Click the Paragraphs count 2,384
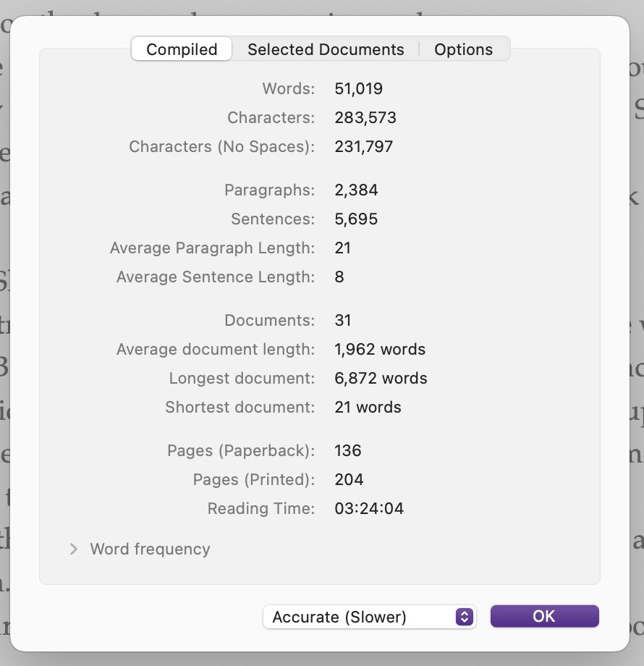Screen dimensions: 644x666 click(x=356, y=190)
